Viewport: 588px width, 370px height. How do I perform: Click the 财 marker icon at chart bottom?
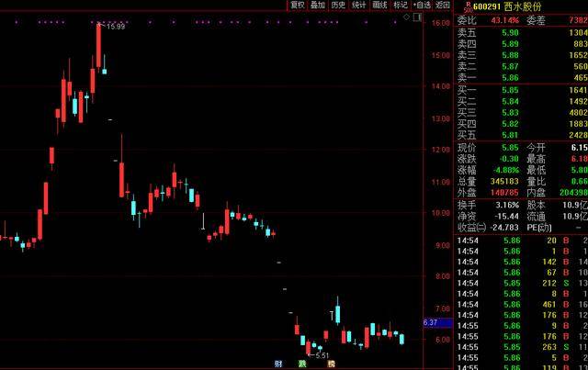click(x=278, y=364)
